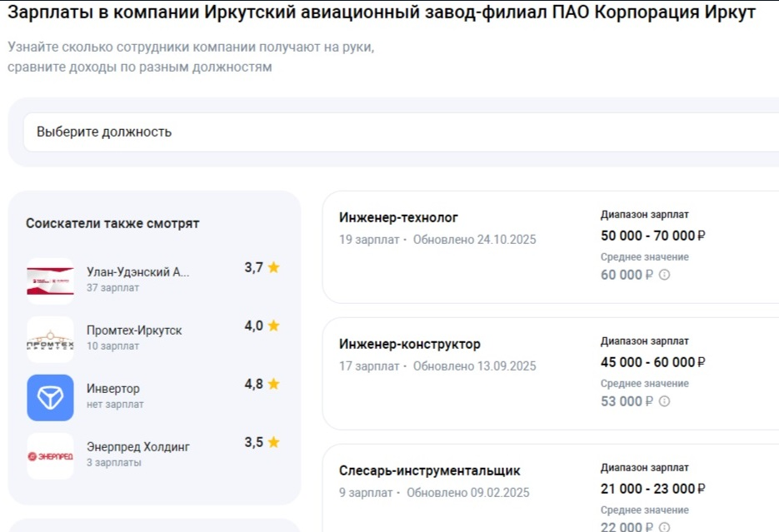Open the Слесарь-инструментальщик salary card title
This screenshot has height=532, width=779.
click(x=430, y=470)
